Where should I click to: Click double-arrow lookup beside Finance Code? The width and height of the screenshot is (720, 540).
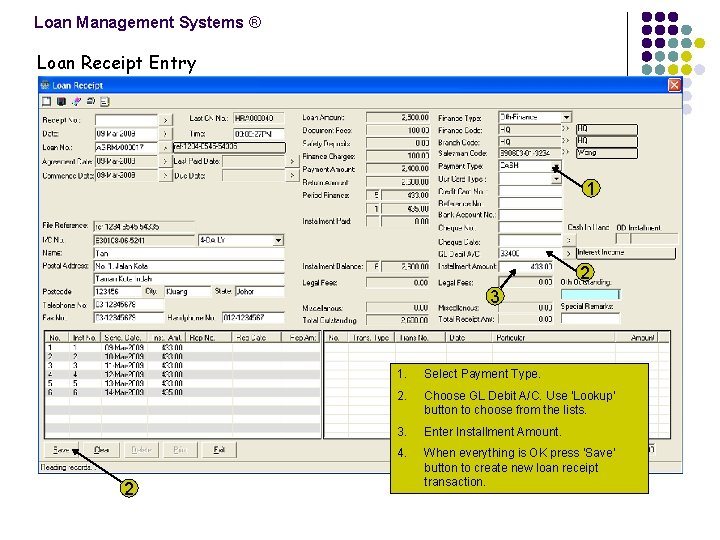point(567,129)
